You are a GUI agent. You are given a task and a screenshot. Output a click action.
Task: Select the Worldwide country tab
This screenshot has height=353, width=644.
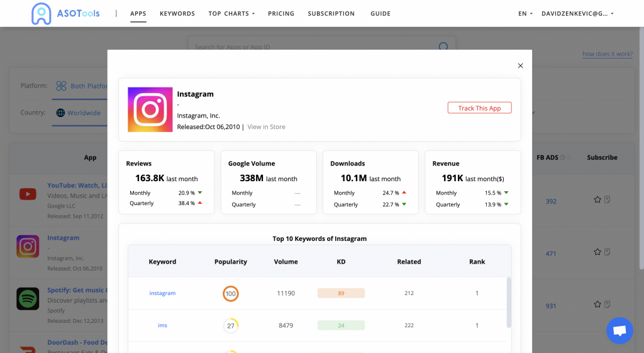pyautogui.click(x=80, y=113)
